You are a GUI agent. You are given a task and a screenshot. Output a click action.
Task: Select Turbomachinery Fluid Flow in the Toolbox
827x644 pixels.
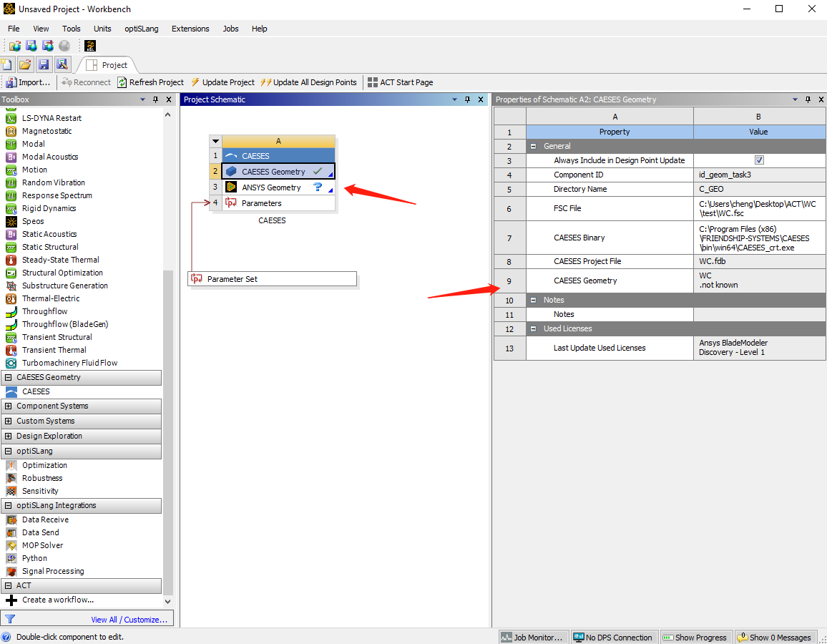tap(69, 363)
